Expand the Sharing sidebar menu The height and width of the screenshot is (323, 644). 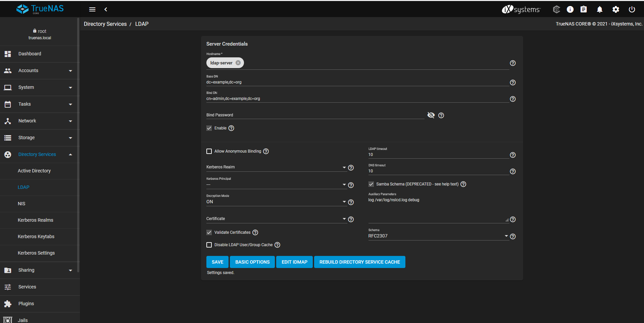coord(40,270)
